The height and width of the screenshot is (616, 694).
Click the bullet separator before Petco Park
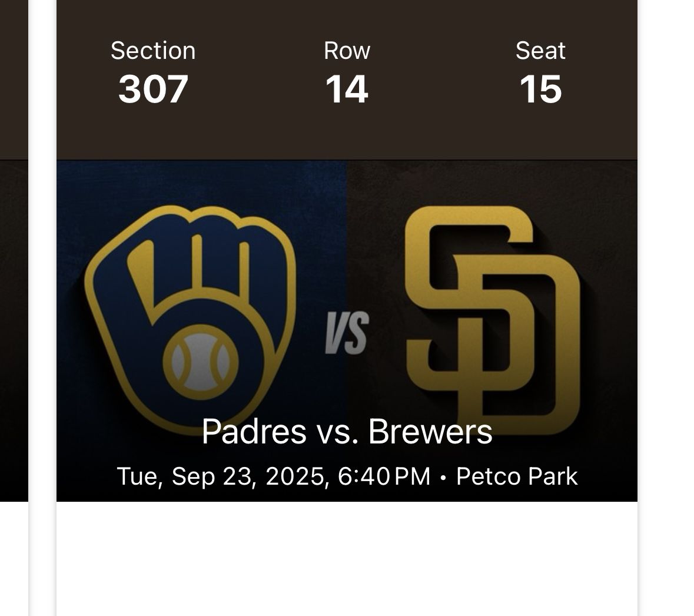[x=443, y=477]
